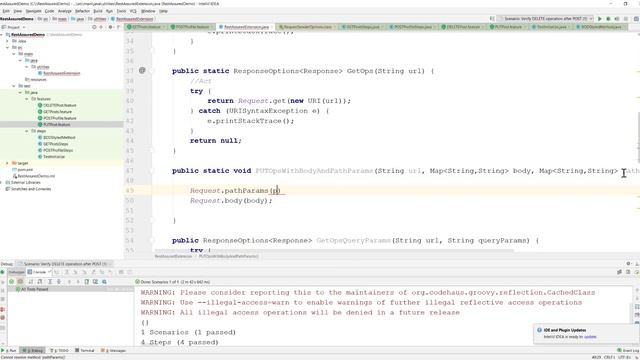
Task: Open the Code menu
Action: (49, 11)
